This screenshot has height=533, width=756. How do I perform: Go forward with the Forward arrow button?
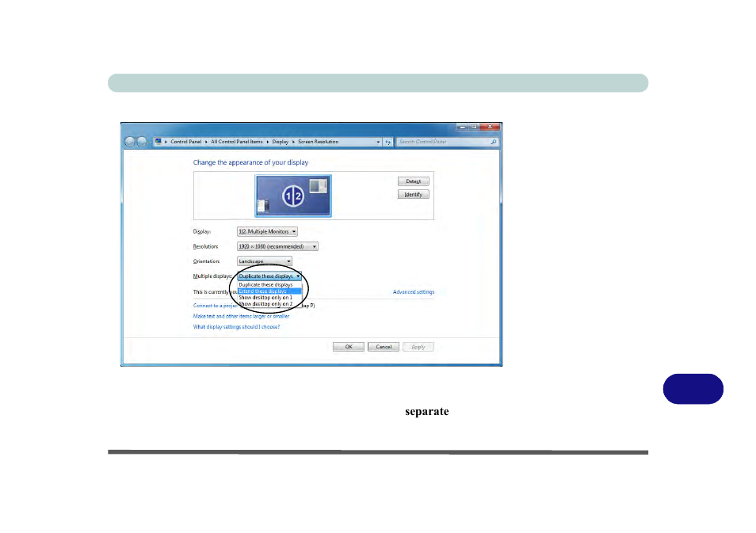[x=141, y=142]
